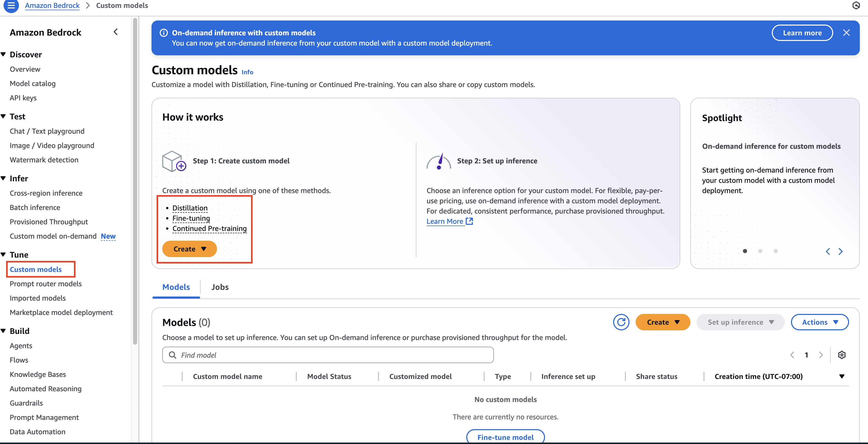Go to previous Spotlight slide arrow
The image size is (868, 444).
pos(828,251)
